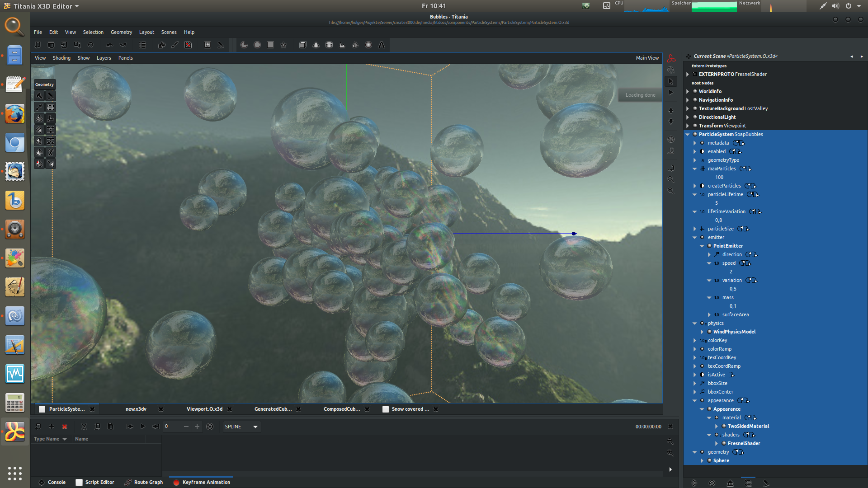Image resolution: width=868 pixels, height=488 pixels.
Task: Click the frame number input field
Action: 172,427
